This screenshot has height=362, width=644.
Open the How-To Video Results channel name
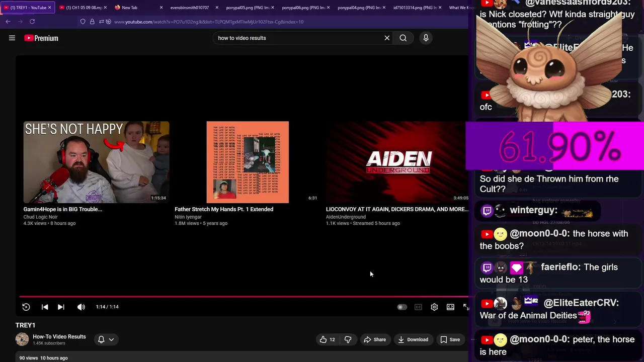click(x=59, y=336)
